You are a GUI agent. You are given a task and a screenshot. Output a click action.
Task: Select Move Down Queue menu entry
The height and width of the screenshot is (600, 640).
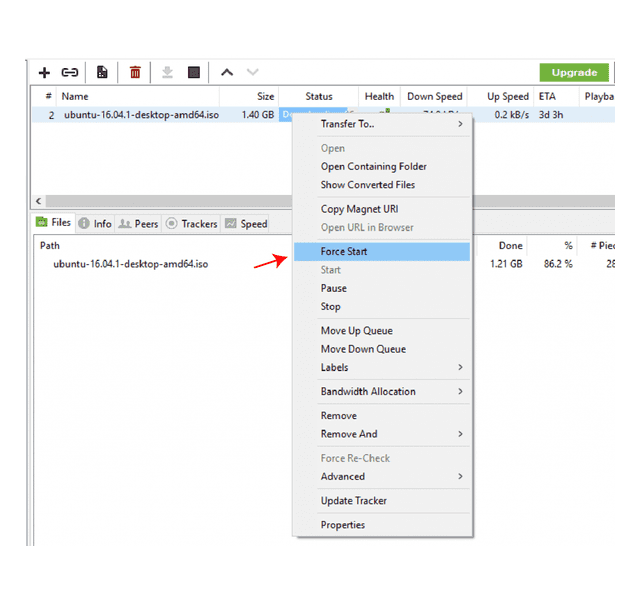tap(382, 349)
